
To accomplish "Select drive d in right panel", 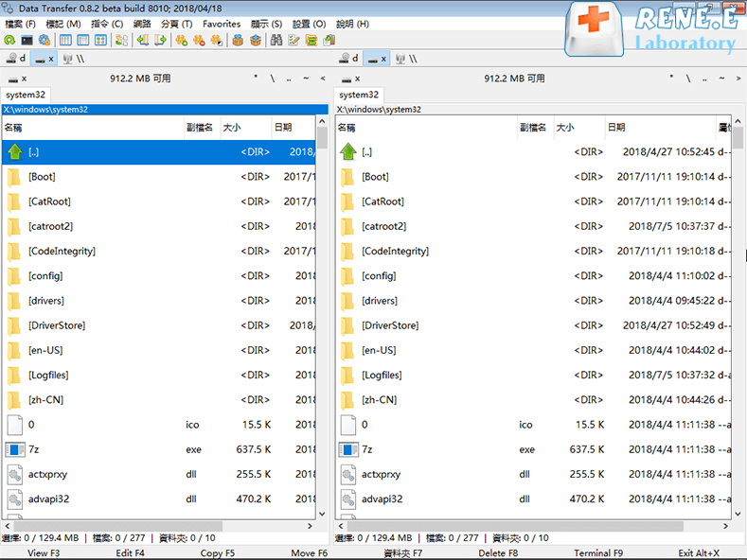I will point(348,59).
